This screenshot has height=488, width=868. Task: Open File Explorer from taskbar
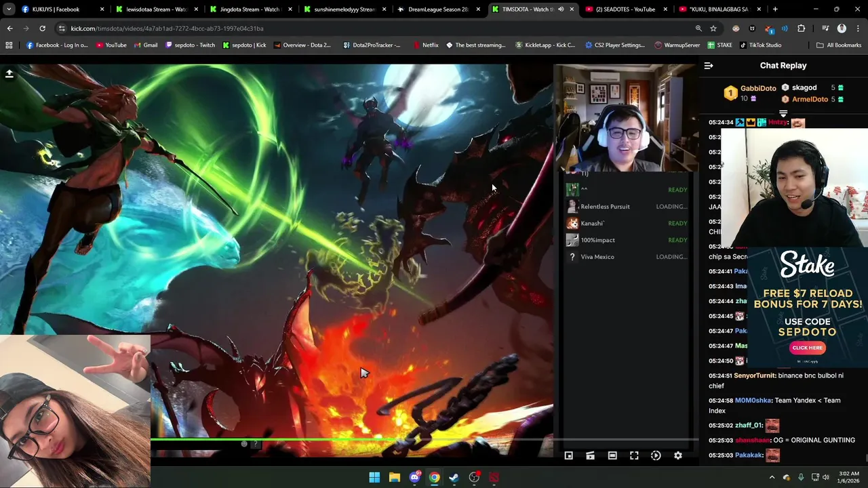tap(394, 477)
